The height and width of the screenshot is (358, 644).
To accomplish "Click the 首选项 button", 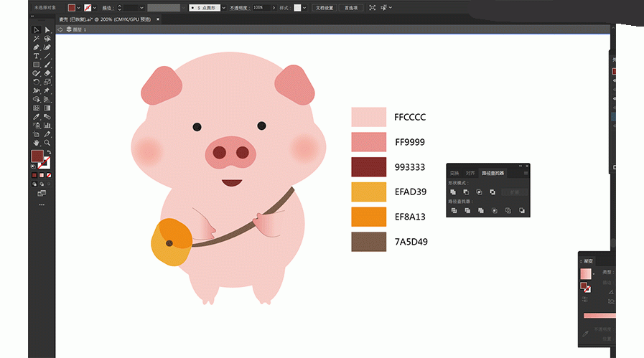I will (x=351, y=8).
